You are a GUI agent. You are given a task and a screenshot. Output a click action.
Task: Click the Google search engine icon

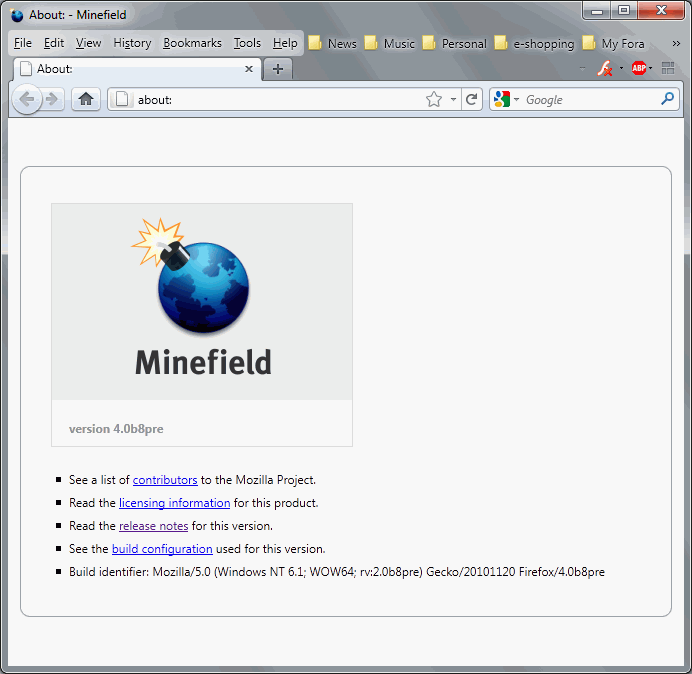tap(502, 99)
